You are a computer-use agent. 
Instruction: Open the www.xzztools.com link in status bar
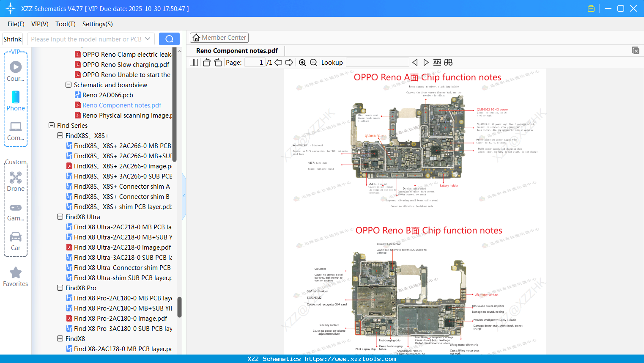pos(350,359)
